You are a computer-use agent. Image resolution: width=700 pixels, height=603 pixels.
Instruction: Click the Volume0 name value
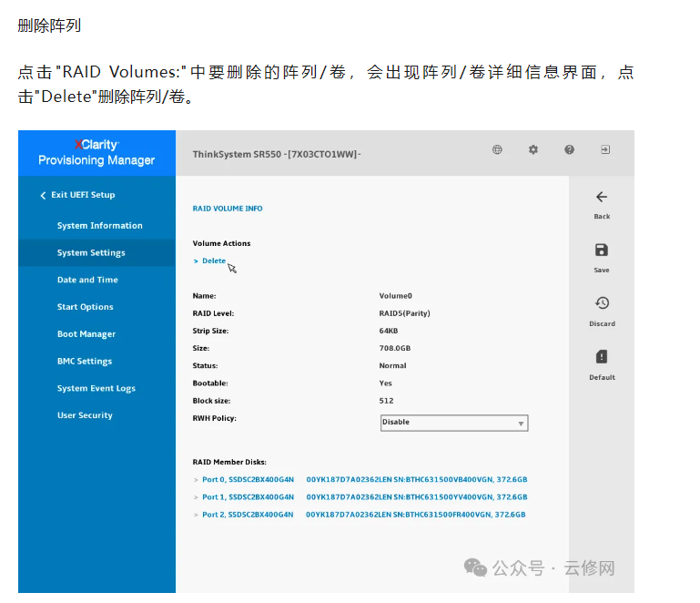(396, 296)
